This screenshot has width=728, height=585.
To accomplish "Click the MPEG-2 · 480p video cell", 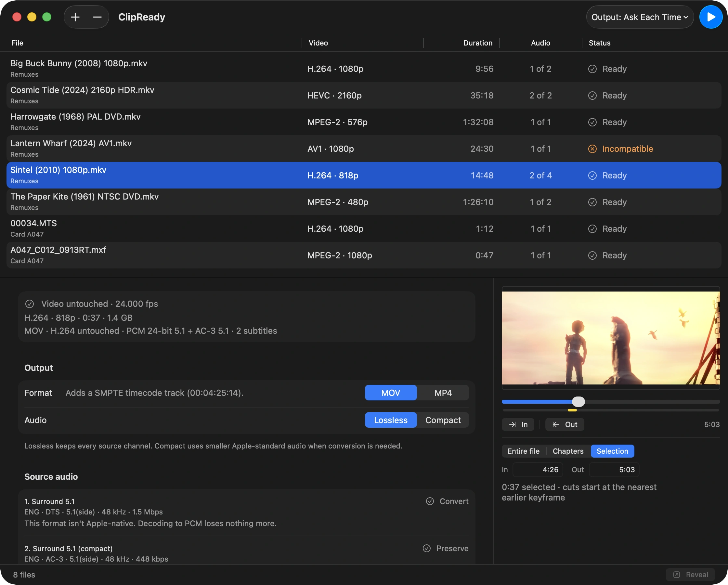I will point(338,202).
